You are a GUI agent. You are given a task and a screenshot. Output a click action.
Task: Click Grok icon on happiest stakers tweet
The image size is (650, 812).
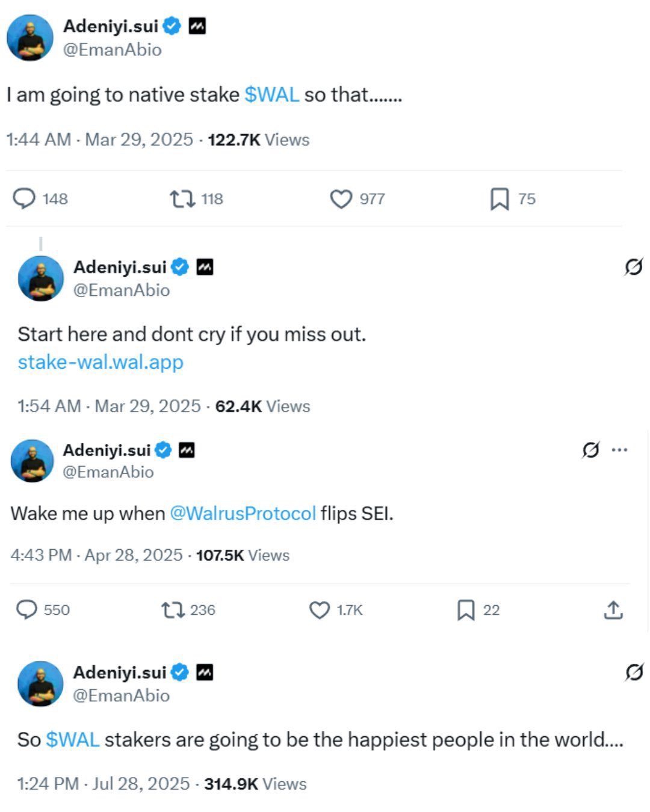[x=634, y=672]
